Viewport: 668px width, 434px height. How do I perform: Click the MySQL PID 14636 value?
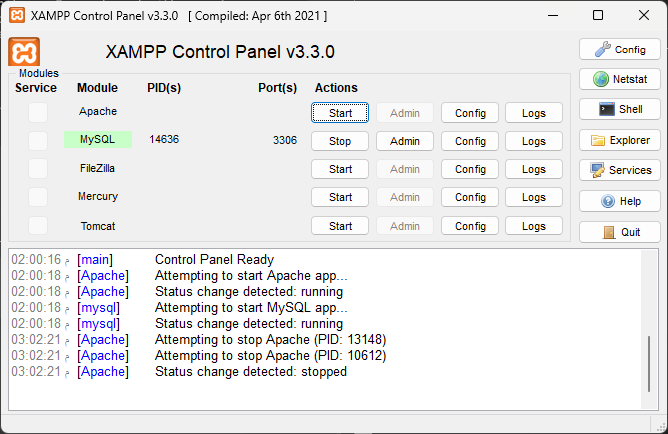(x=164, y=139)
